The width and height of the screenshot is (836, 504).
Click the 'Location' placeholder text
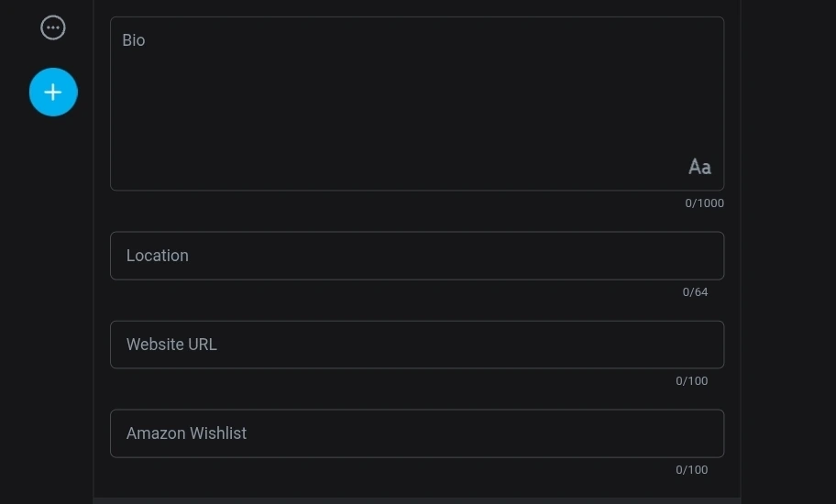pos(158,256)
